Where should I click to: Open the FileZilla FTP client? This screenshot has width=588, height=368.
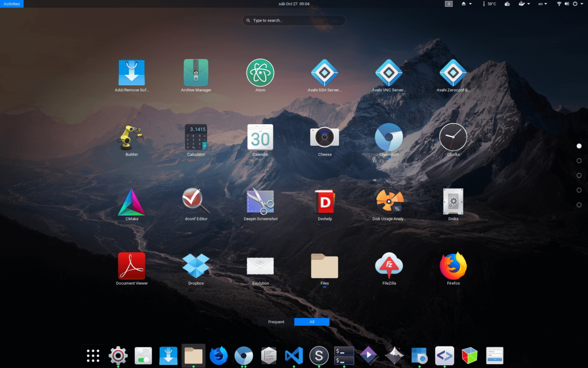389,266
